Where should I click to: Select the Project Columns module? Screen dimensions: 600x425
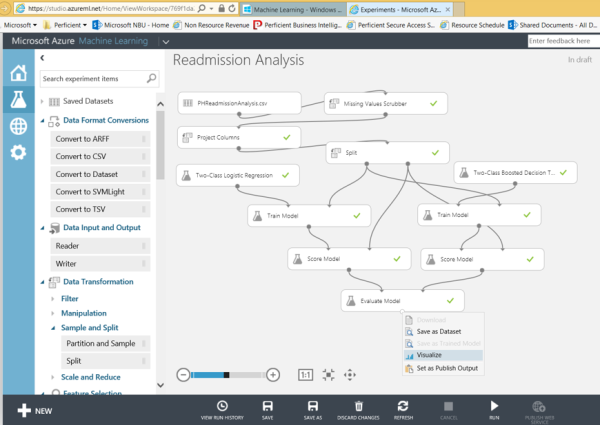239,137
